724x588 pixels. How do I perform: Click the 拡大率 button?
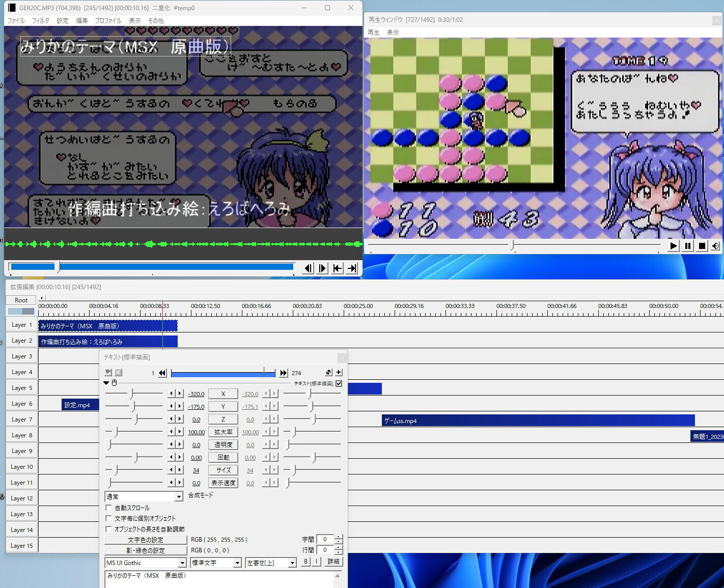(223, 432)
